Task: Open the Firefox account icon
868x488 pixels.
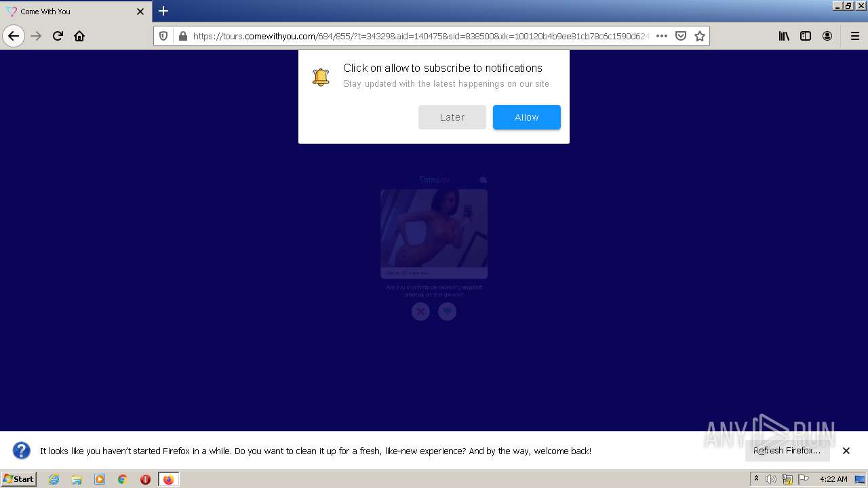Action: [827, 36]
